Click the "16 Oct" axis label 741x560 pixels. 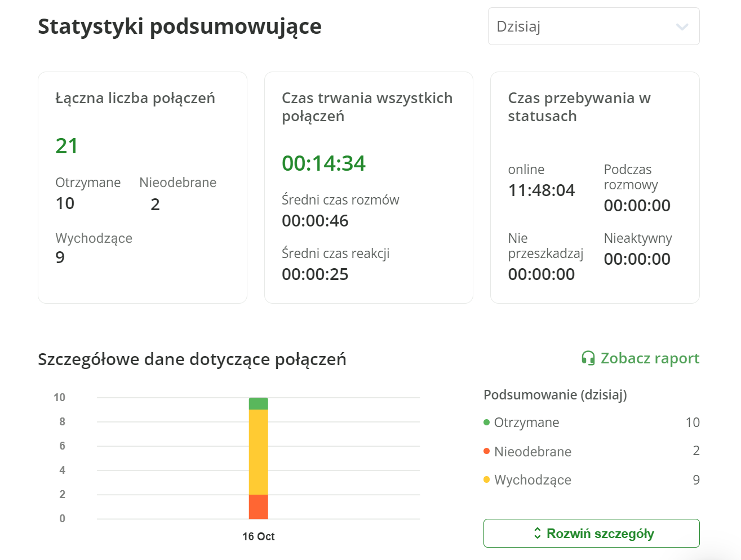(259, 537)
